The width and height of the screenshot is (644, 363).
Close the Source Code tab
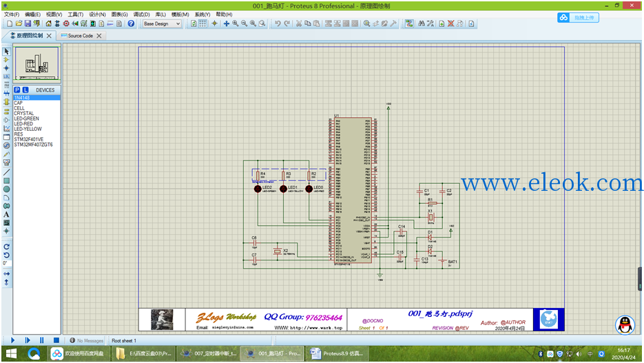coord(99,36)
